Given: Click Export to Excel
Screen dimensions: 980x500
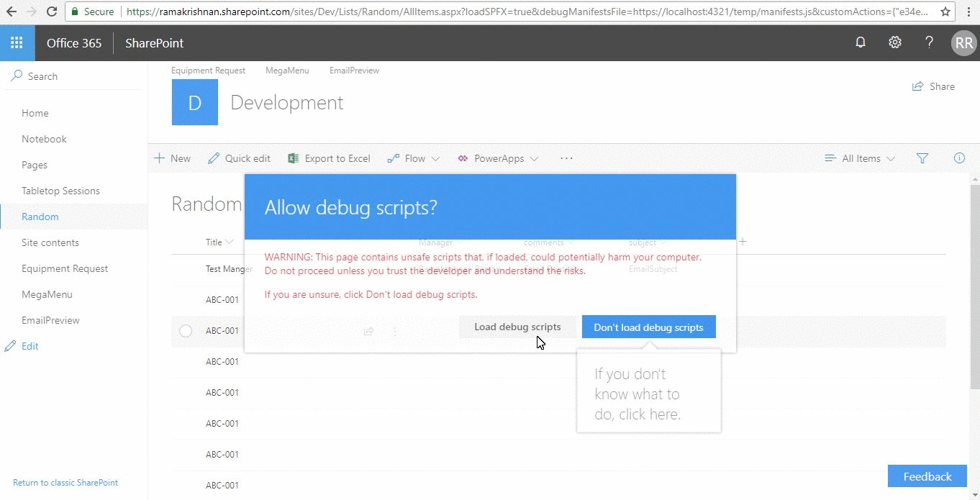Looking at the screenshot, I should click(329, 158).
